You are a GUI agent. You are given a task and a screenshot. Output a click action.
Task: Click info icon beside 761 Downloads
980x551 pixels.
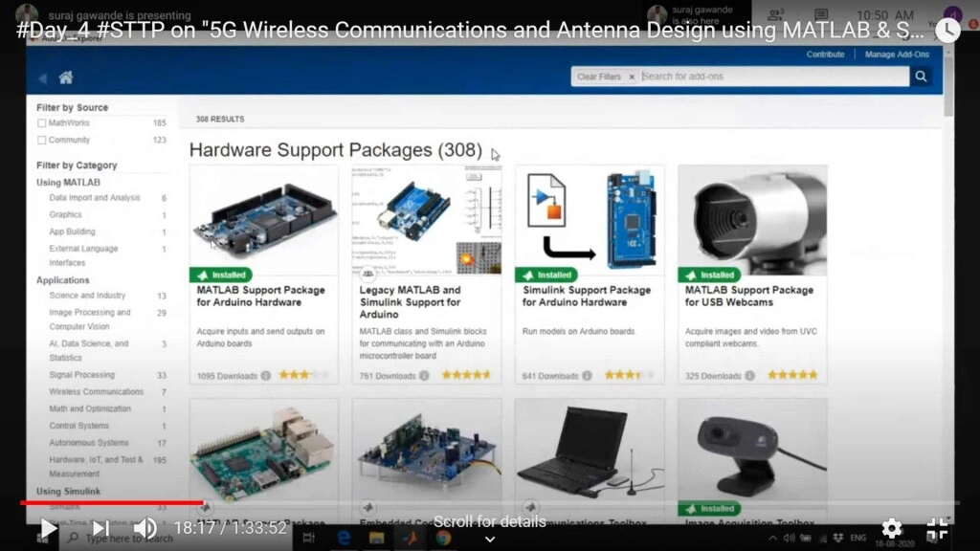(x=424, y=375)
